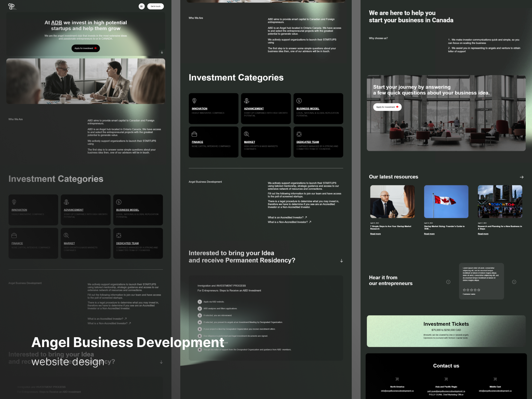Show previous testimonial with left arrow
Viewport: 532px width, 399px height.
point(448,282)
